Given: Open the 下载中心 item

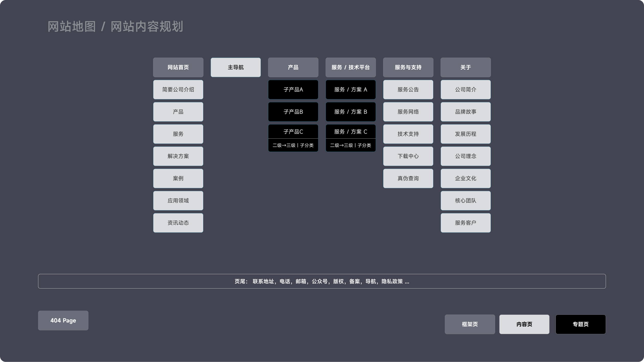Looking at the screenshot, I should click(408, 156).
